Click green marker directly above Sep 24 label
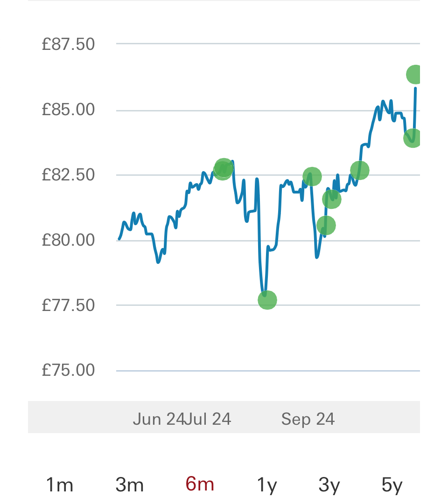Viewport: 448px width, 504px height. [x=312, y=176]
